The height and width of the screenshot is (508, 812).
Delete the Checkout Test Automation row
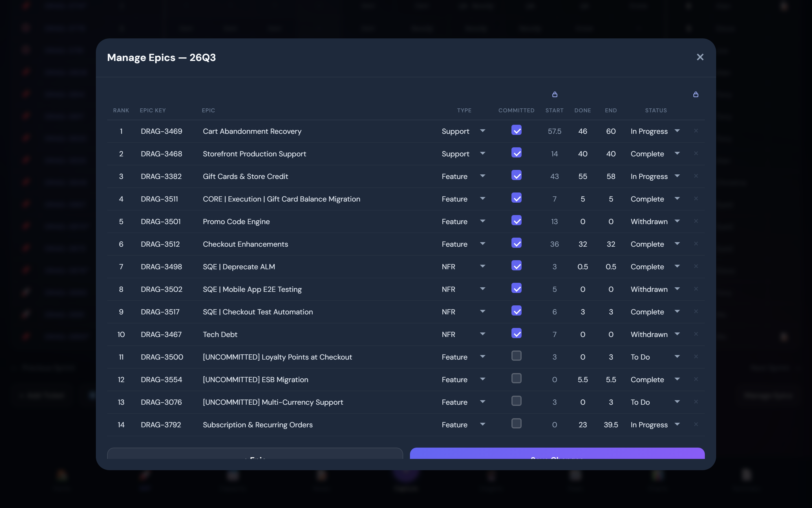(696, 312)
